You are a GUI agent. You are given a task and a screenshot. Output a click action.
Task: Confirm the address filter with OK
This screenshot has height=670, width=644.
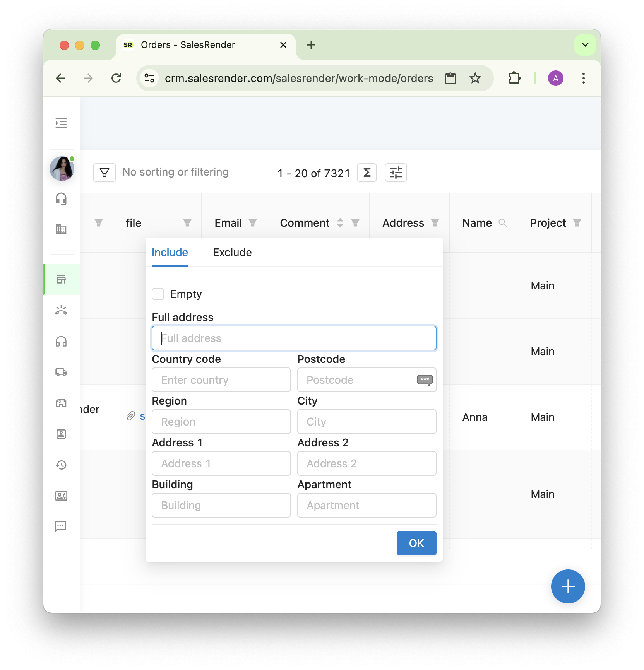point(416,543)
